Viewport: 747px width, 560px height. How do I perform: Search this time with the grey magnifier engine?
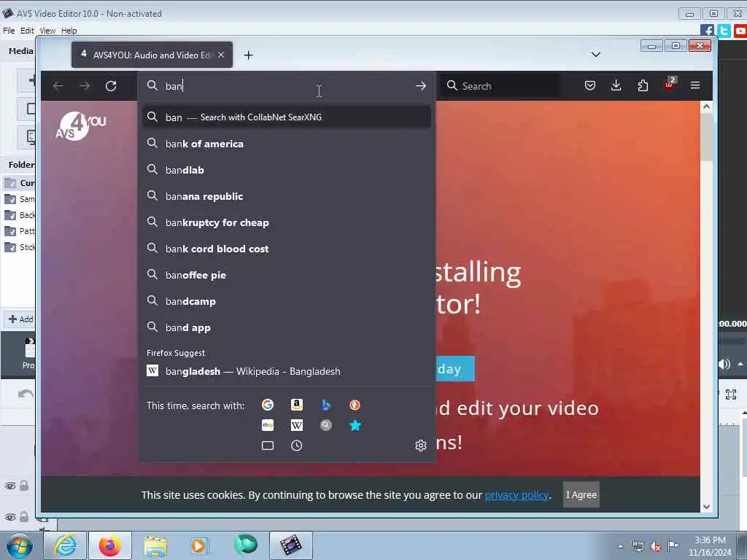pyautogui.click(x=326, y=425)
